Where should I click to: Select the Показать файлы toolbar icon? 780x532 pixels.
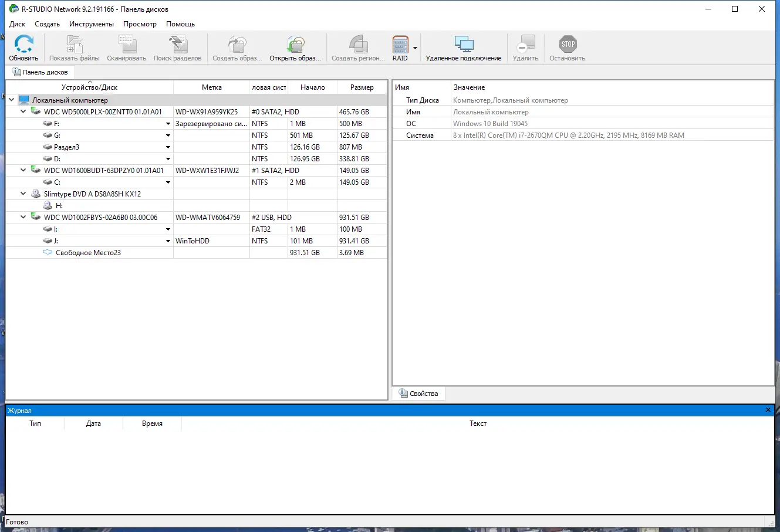[74, 47]
